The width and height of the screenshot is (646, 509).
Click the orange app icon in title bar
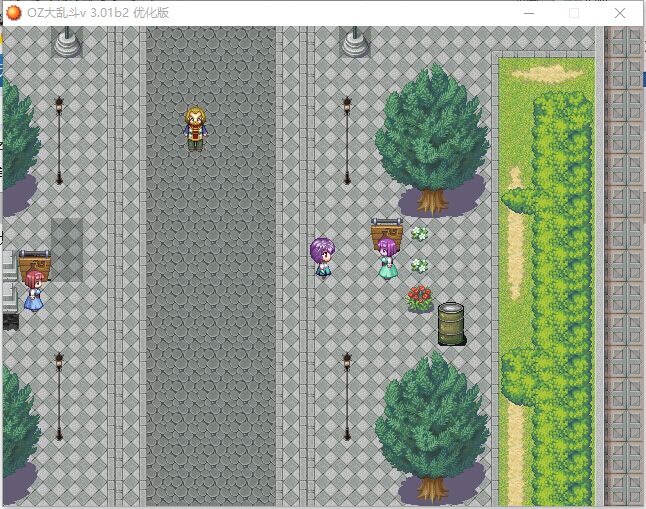click(14, 13)
